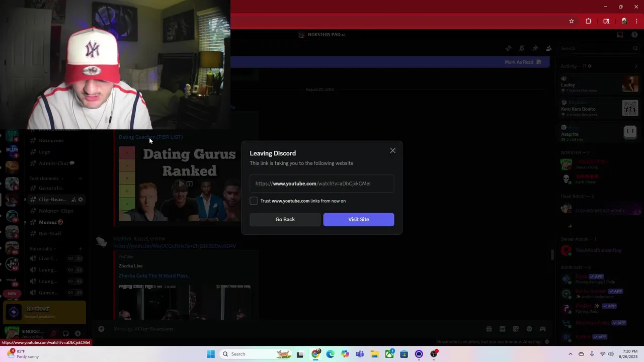Image resolution: width=644 pixels, height=362 pixels.
Task: Open the Nokster-Clips channel
Action: point(56,211)
